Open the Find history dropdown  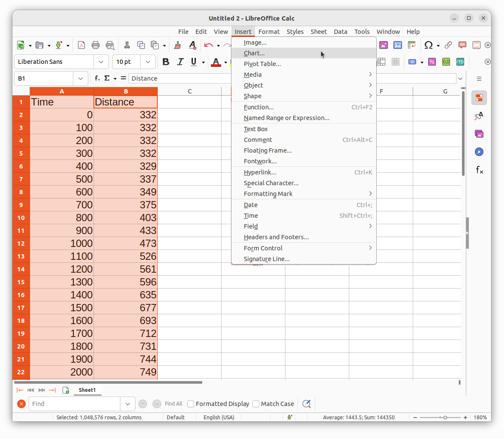(128, 404)
